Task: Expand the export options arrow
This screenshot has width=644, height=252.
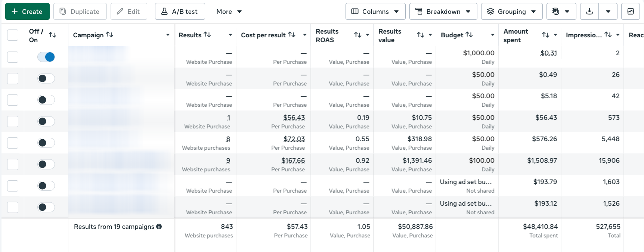Action: click(608, 12)
